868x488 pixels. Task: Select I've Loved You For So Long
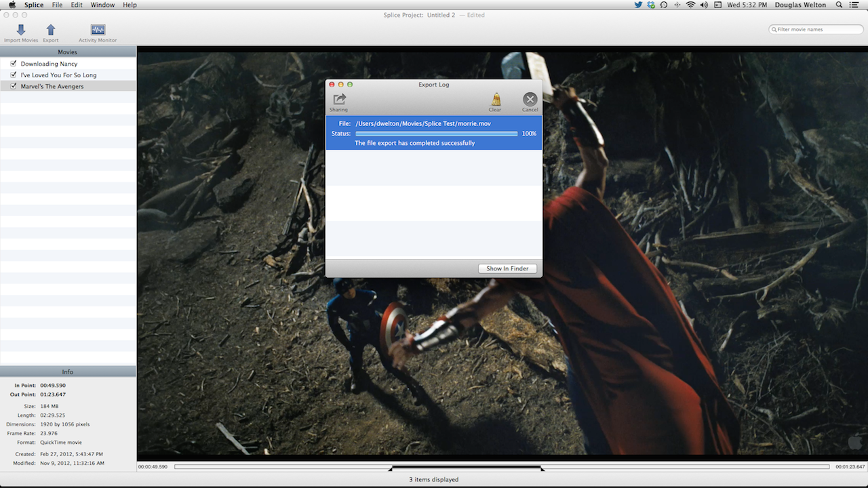pyautogui.click(x=68, y=75)
